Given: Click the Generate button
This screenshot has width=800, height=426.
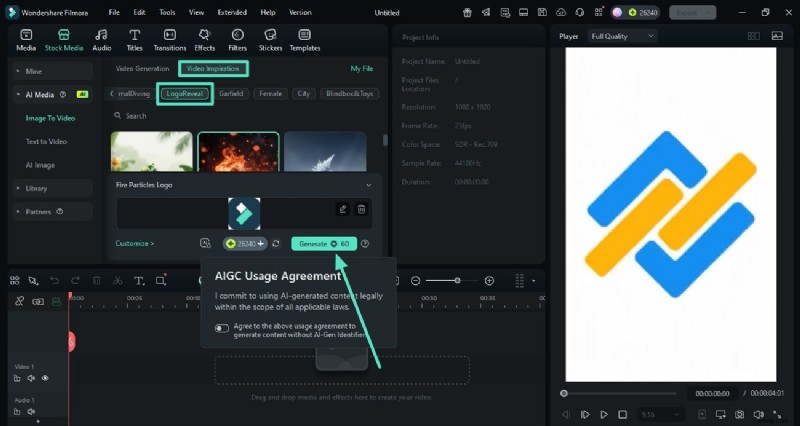Looking at the screenshot, I should tap(323, 243).
